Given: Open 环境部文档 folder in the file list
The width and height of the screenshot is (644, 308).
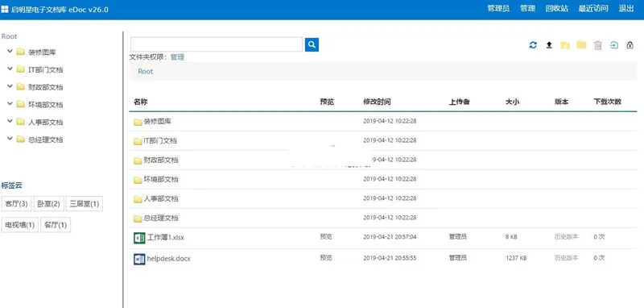Looking at the screenshot, I should 160,180.
